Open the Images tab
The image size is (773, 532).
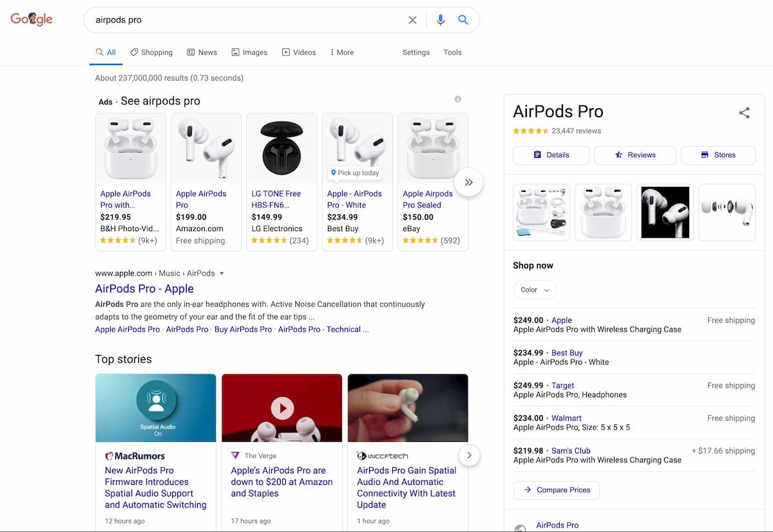tap(249, 52)
